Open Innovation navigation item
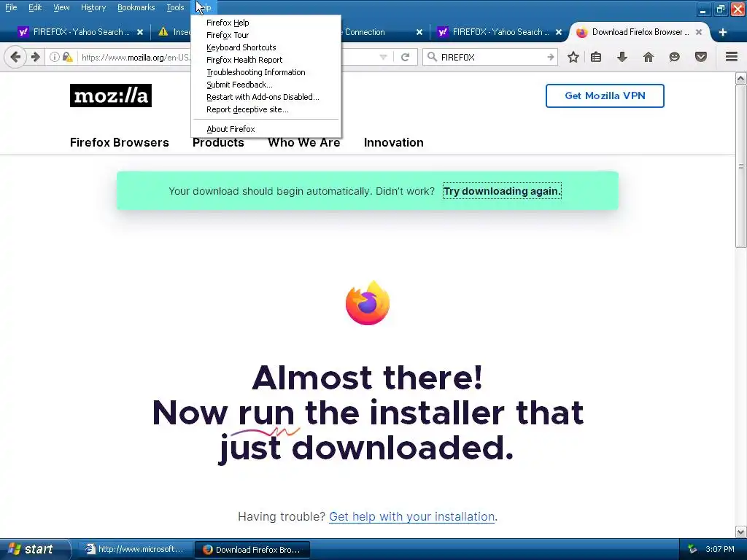The height and width of the screenshot is (560, 747). (x=393, y=142)
